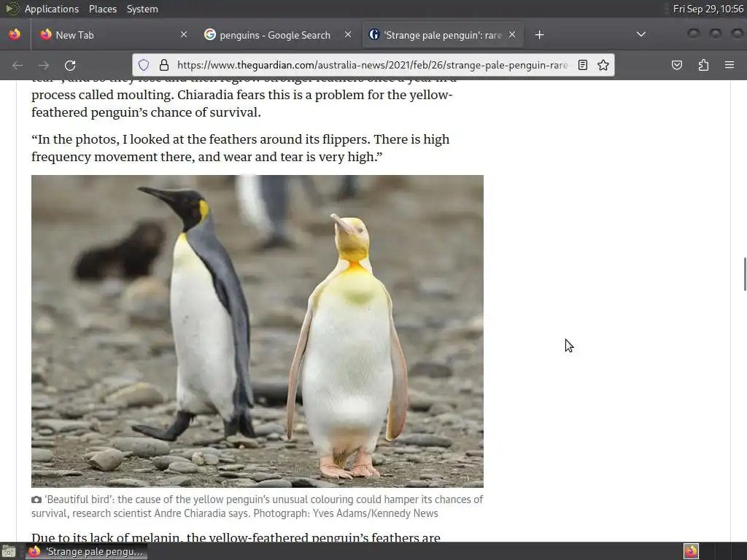Viewport: 747px width, 560px height.
Task: Open the Places menu
Action: (x=102, y=9)
